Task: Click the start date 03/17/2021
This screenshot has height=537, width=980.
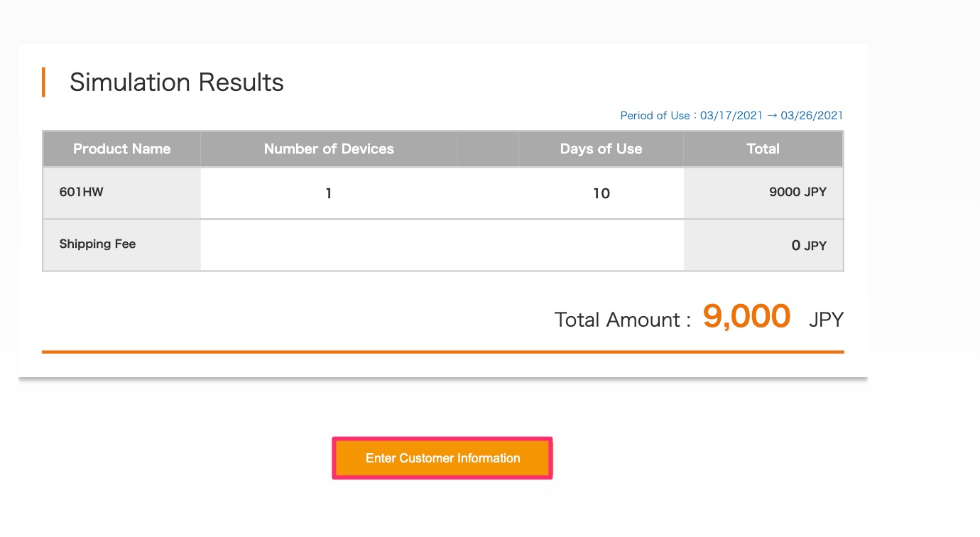Action: pyautogui.click(x=731, y=116)
